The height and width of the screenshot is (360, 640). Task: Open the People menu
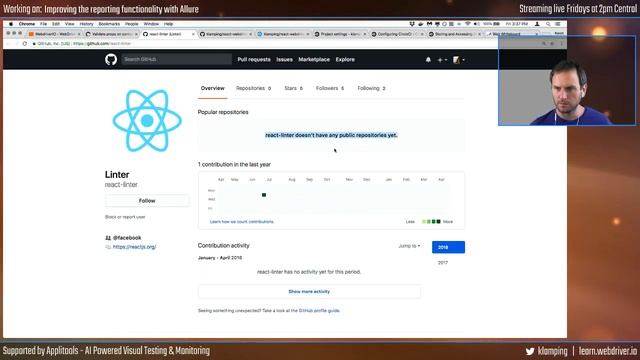click(x=132, y=24)
